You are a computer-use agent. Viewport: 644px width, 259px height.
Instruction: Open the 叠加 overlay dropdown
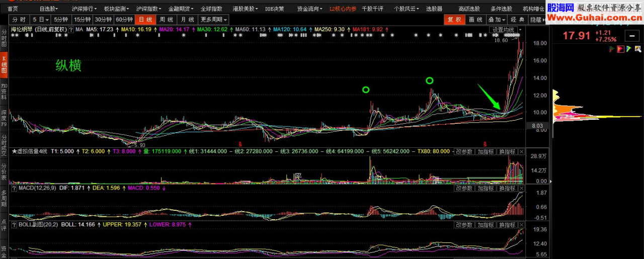(497, 20)
